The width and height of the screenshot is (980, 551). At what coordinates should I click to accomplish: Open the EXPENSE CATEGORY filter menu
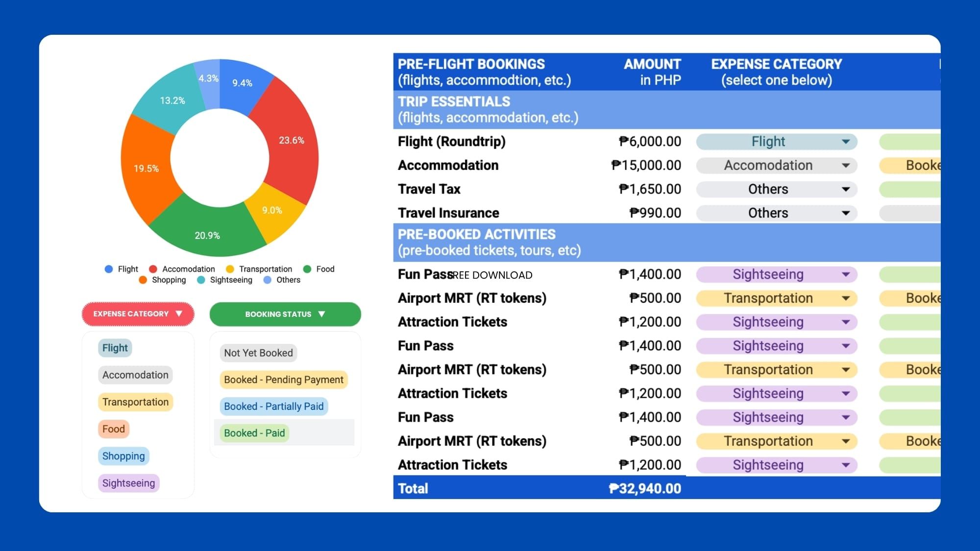click(138, 314)
